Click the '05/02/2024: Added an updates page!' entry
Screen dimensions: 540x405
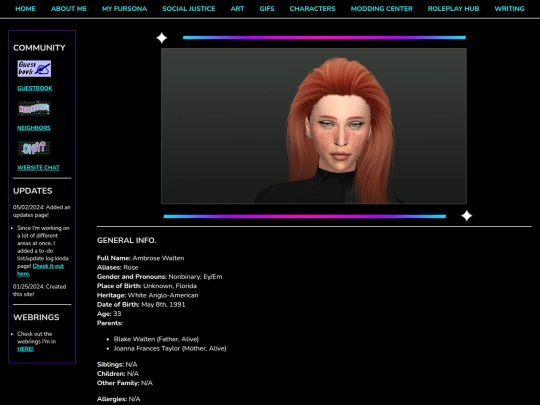[41, 211]
